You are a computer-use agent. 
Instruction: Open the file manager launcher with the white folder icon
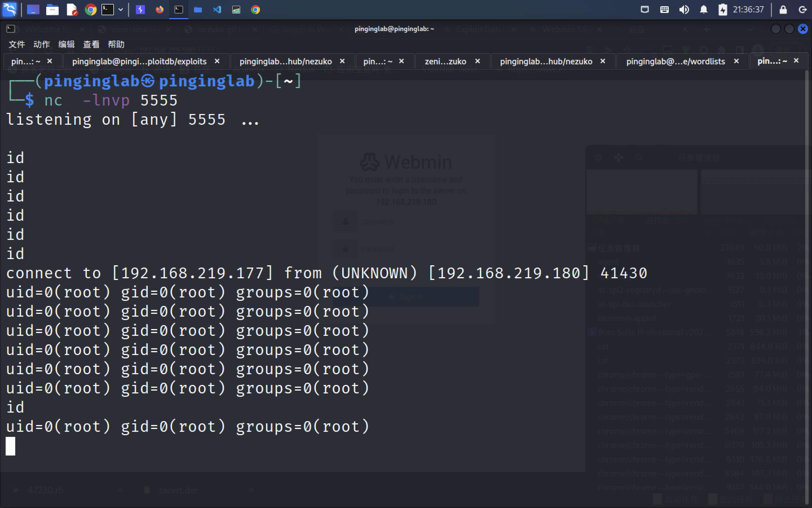point(52,9)
